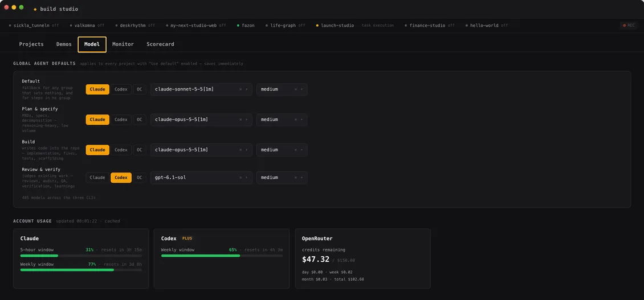The width and height of the screenshot is (644, 300).
Task: Click the ACCOUNT USAGE heading
Action: (32, 221)
